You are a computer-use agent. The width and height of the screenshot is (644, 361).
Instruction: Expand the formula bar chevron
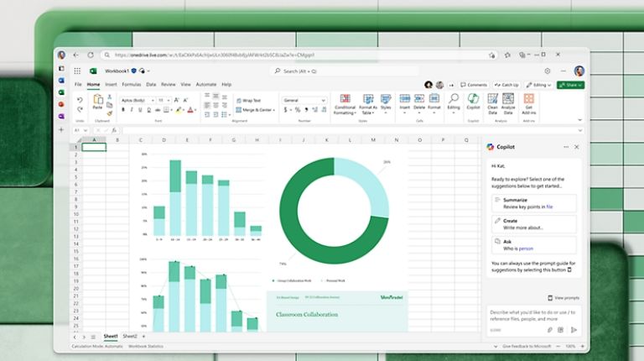580,130
